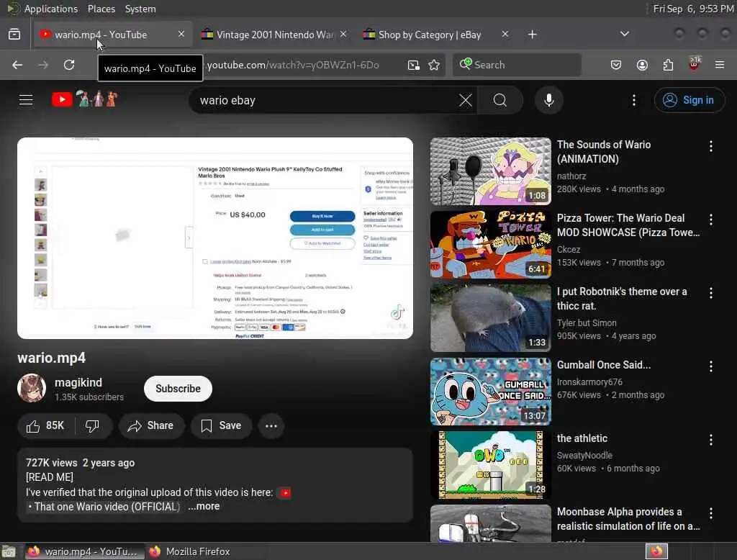Click the clock Fri Sep 6 9:53 PM
The width and height of the screenshot is (737, 560).
point(693,9)
